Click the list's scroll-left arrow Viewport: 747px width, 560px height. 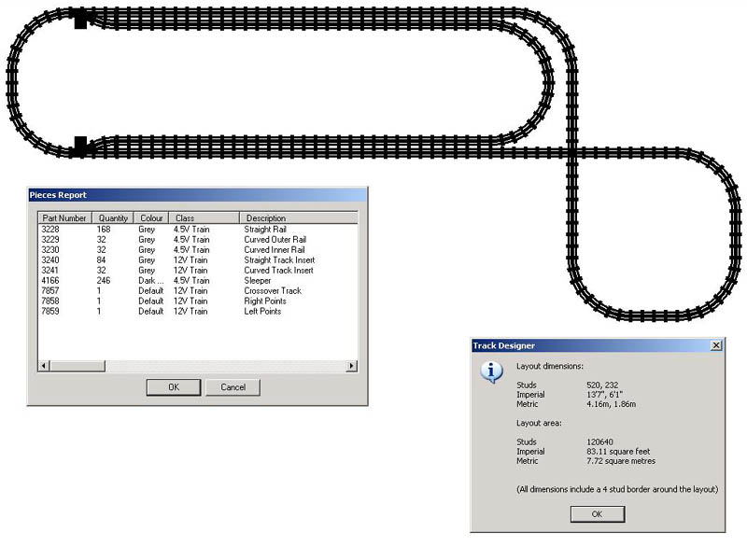point(43,366)
